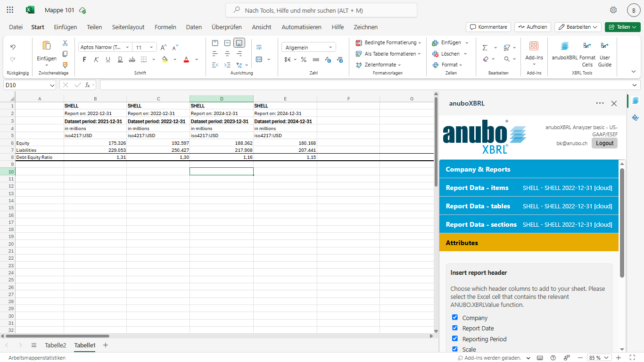Toggle bold formatting

click(x=85, y=59)
